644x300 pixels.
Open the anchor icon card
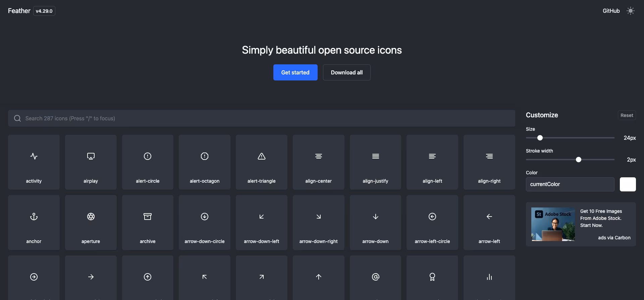34,223
